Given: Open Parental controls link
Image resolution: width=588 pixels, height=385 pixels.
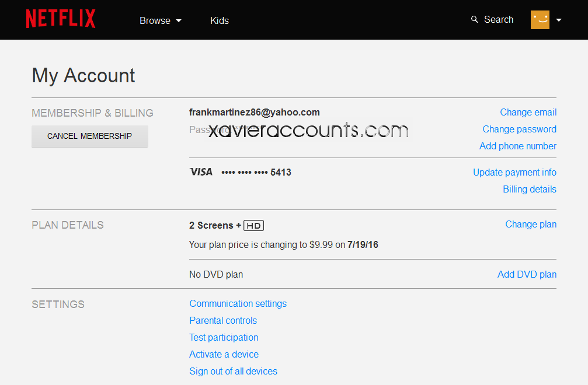Looking at the screenshot, I should coord(223,321).
